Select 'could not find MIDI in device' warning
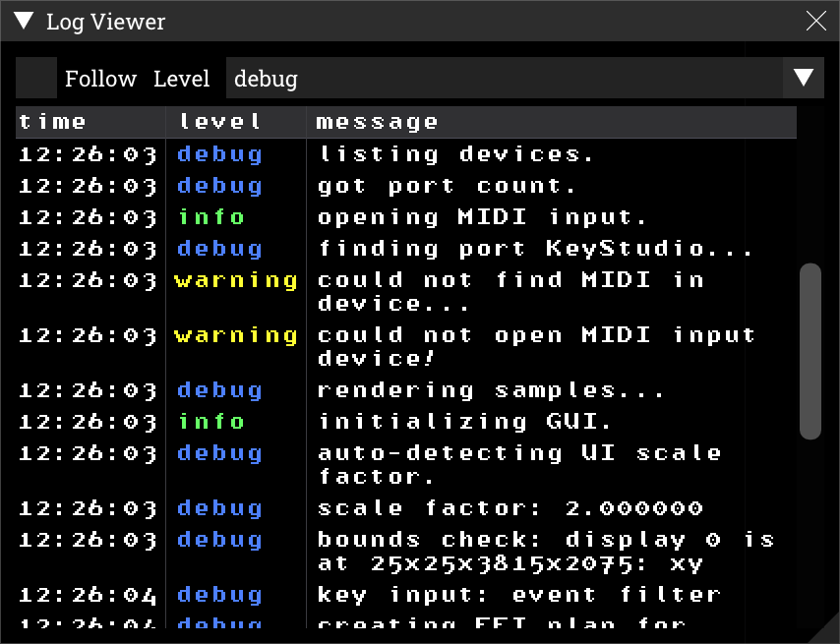 (406, 292)
